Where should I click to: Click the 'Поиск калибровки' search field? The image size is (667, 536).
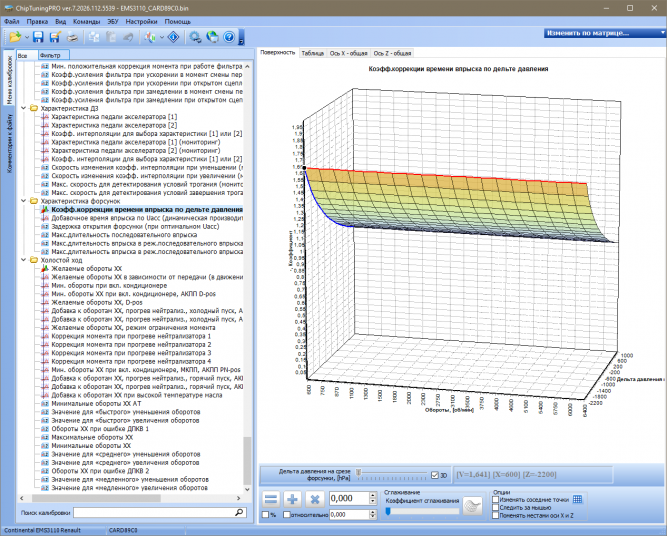click(153, 513)
